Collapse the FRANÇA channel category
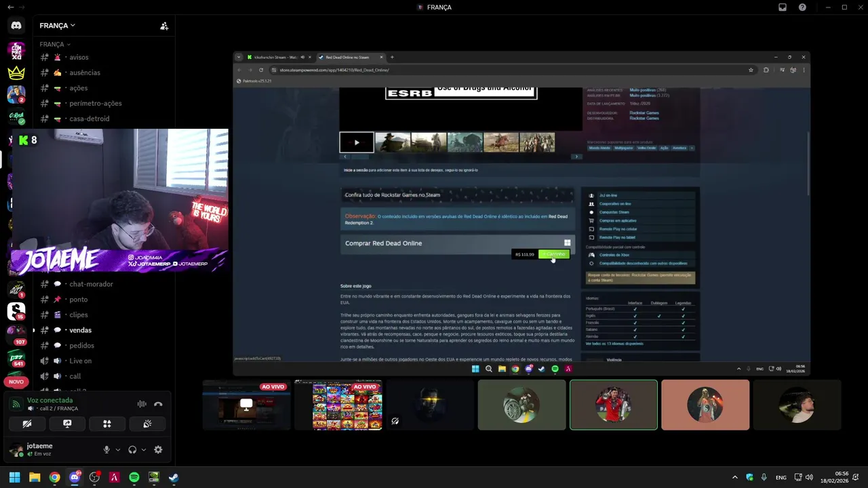868x488 pixels. tap(55, 44)
